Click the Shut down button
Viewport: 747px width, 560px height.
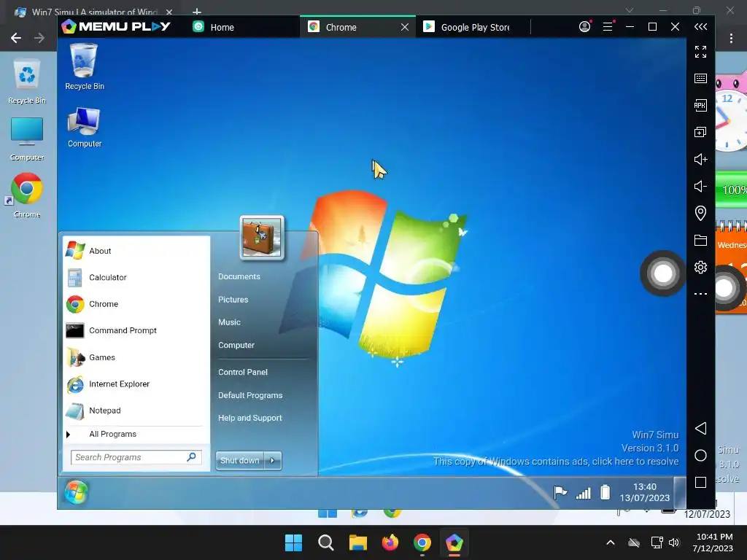[239, 461]
